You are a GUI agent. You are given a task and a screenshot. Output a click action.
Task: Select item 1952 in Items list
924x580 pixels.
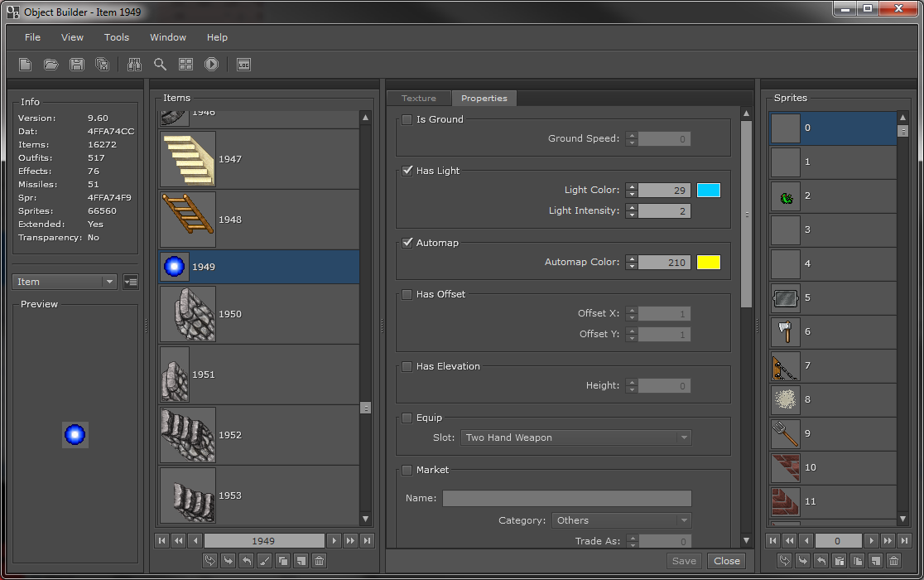259,435
